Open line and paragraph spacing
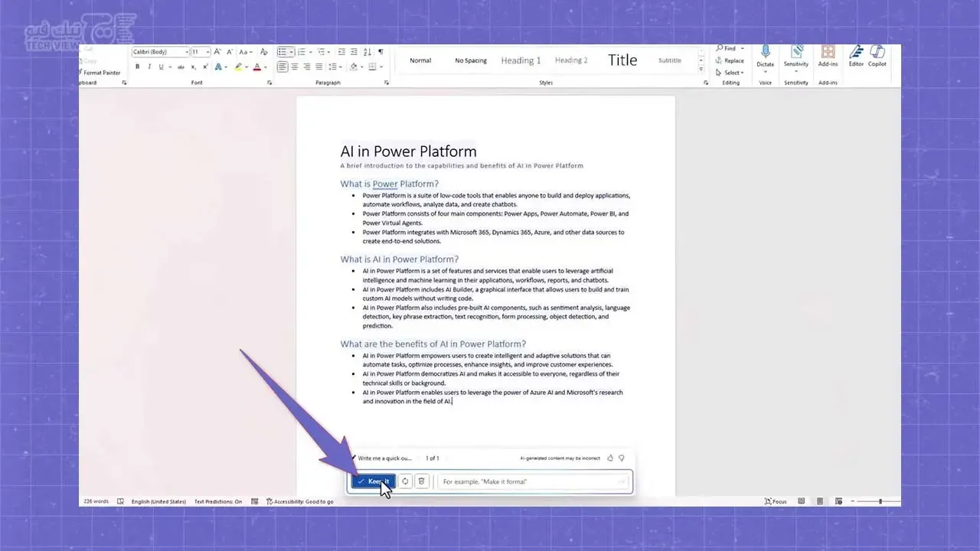980x551 pixels. 333,67
